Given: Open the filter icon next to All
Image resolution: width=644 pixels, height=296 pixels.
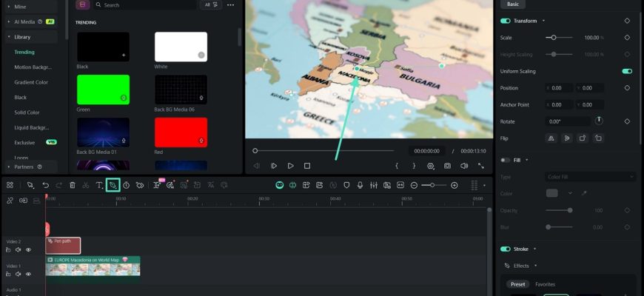Looking at the screenshot, I should pos(215,5).
